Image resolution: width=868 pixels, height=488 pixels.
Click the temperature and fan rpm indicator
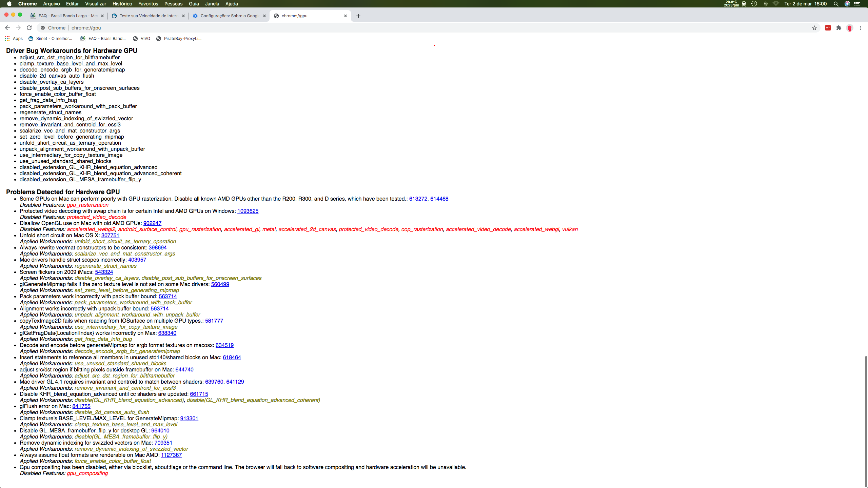click(731, 4)
